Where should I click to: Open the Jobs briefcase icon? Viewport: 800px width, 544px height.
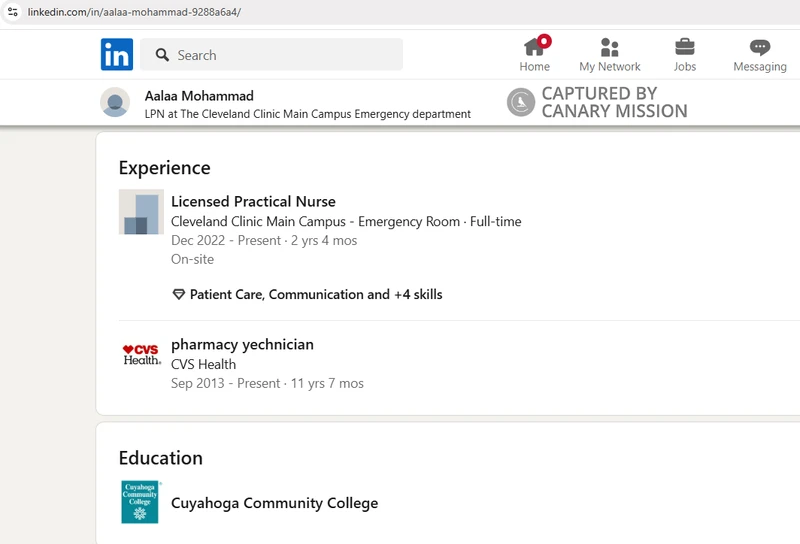click(685, 47)
